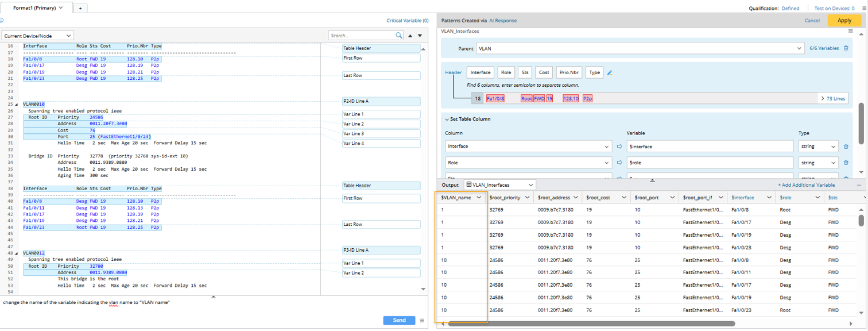This screenshot has height=331, width=868.
Task: Click the arrow icon beside Role column
Action: pyautogui.click(x=619, y=163)
